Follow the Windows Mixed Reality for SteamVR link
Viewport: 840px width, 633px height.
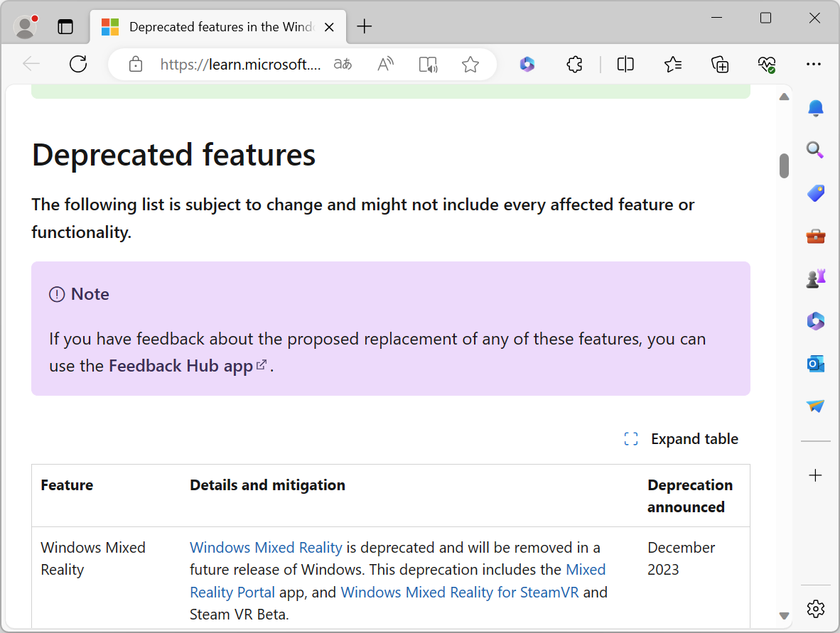pyautogui.click(x=460, y=592)
